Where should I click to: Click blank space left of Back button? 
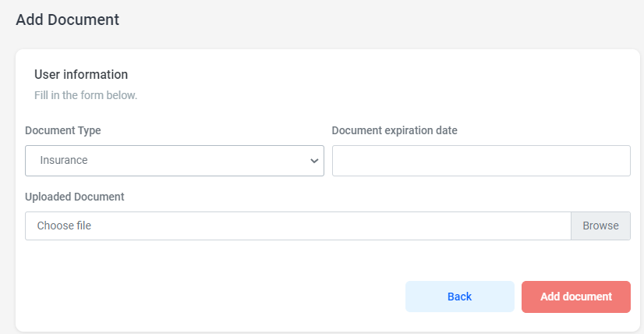[x=234, y=297]
